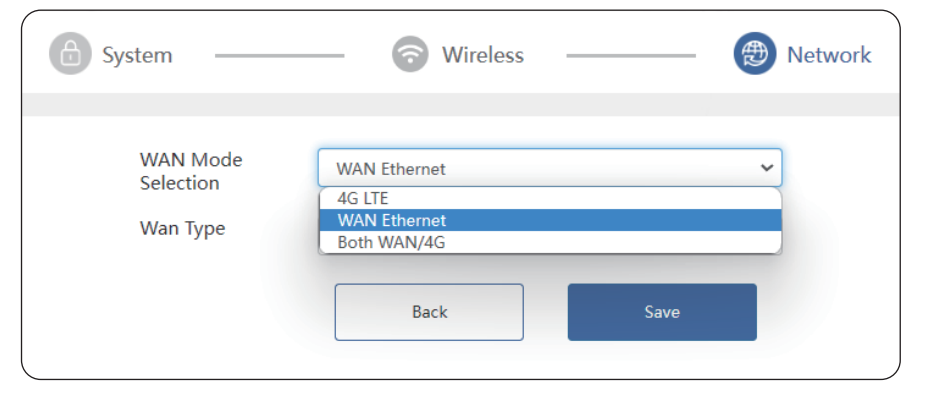The image size is (925, 404).
Task: Click the gray bar beneath the step header
Action: click(x=460, y=106)
